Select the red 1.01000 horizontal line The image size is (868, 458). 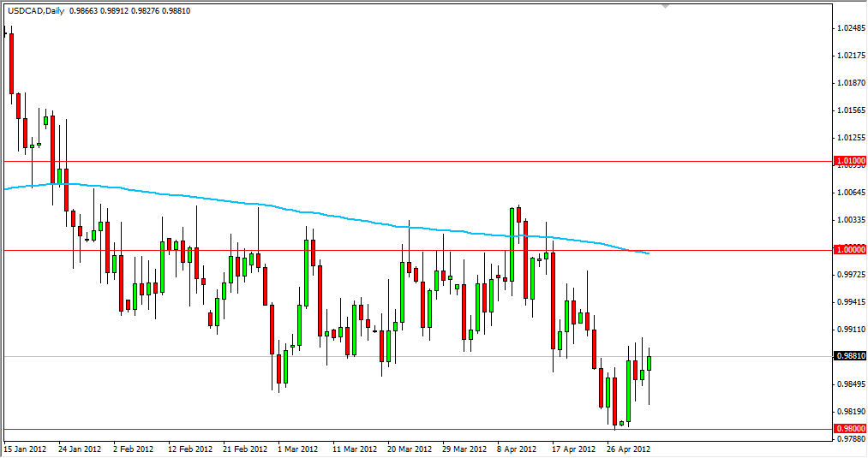tap(343, 161)
